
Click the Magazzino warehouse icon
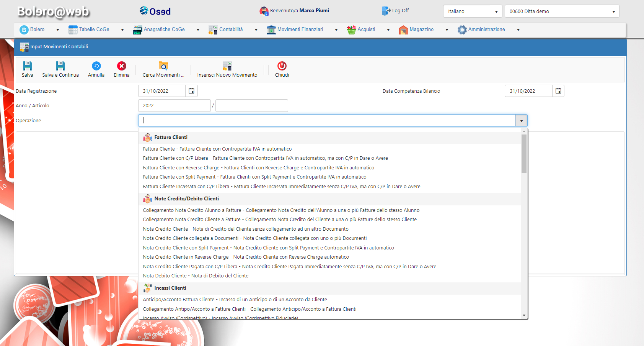tap(403, 30)
